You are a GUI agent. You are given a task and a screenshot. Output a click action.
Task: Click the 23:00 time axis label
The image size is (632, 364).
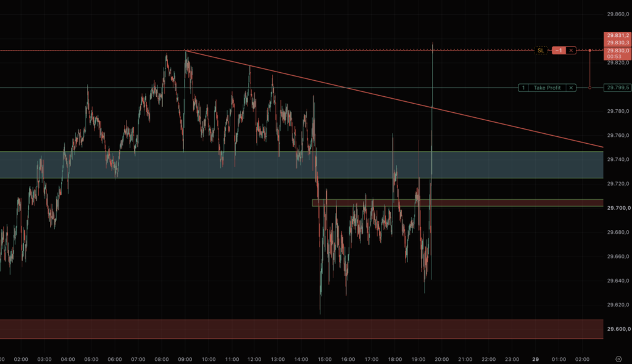[x=512, y=359]
